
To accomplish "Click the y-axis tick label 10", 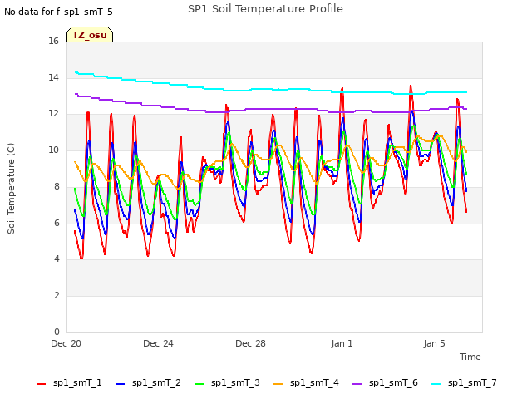I will tap(53, 150).
